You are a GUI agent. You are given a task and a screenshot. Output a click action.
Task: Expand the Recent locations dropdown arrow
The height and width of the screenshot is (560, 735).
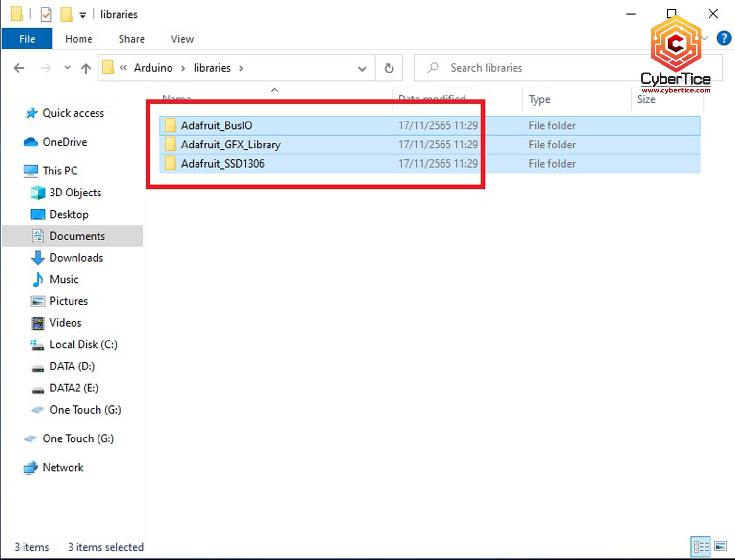coord(67,68)
